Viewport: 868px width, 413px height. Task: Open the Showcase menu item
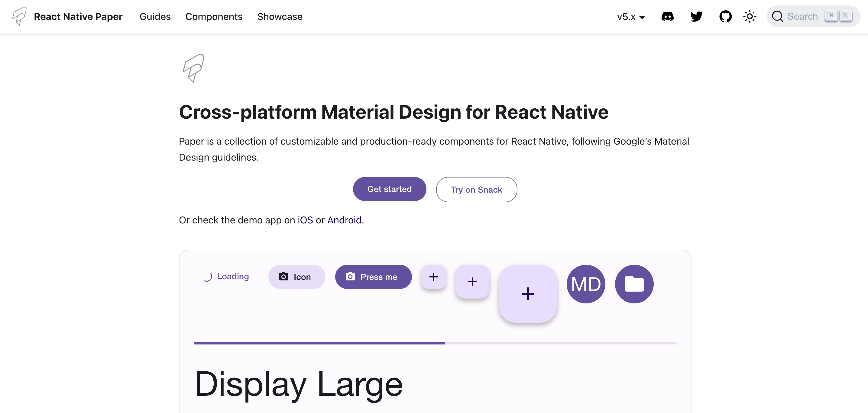tap(280, 17)
